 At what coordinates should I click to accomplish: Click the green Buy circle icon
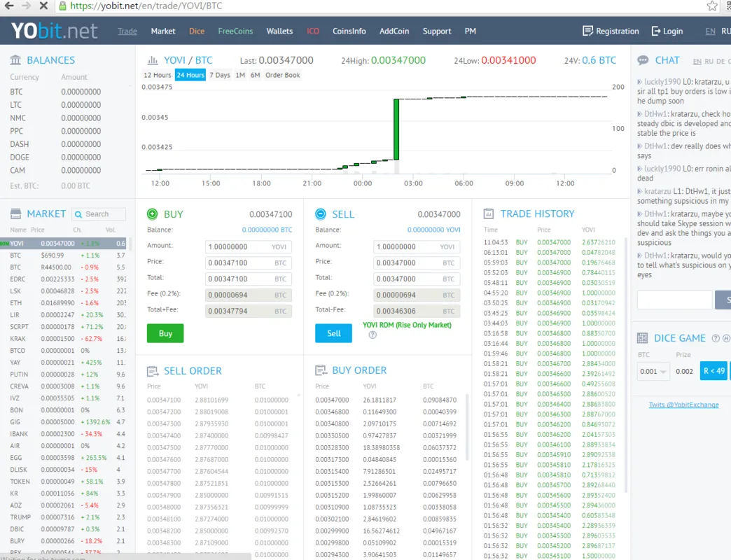pos(153,213)
